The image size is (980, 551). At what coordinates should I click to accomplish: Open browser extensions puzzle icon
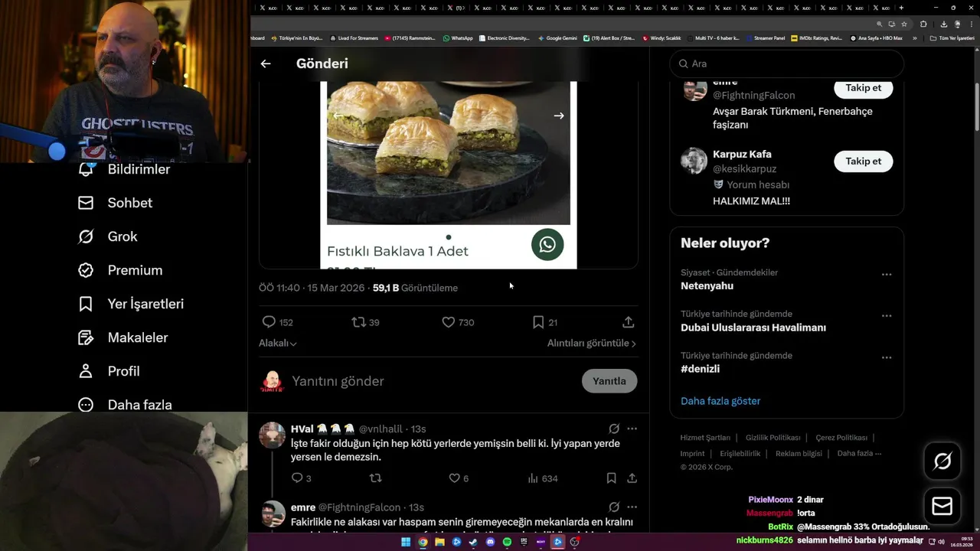(x=923, y=24)
